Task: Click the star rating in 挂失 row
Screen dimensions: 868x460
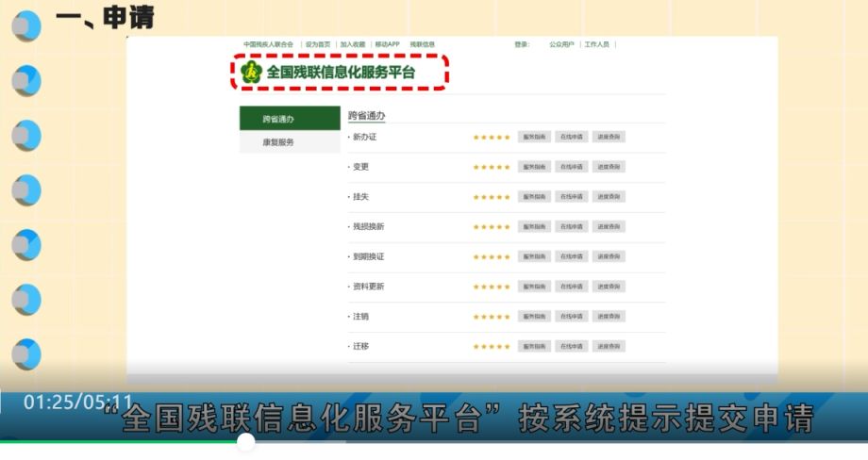Action: (x=492, y=197)
